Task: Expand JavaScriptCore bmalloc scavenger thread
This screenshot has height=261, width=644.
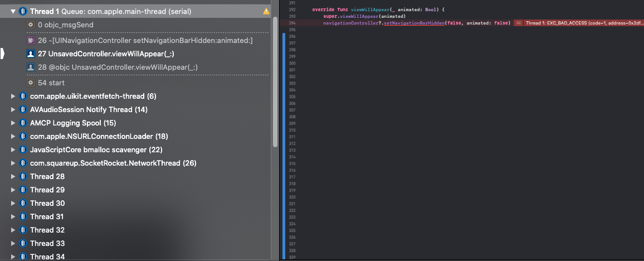Action: (x=13, y=150)
